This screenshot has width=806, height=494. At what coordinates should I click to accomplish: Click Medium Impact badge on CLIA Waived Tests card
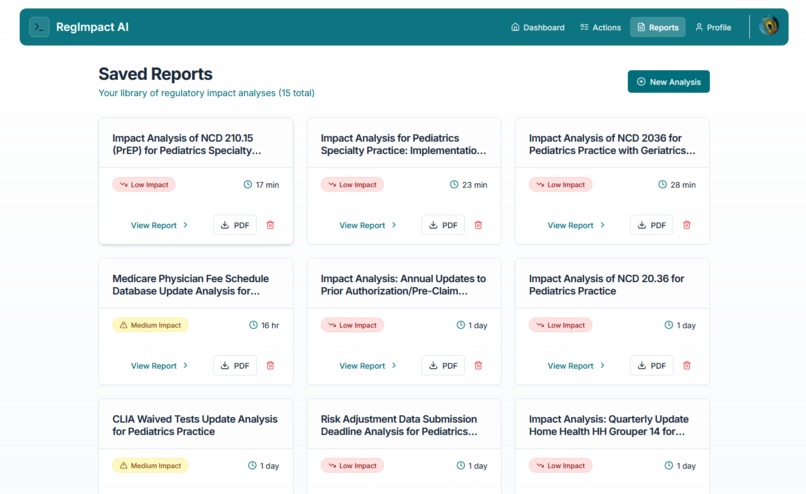coord(150,466)
